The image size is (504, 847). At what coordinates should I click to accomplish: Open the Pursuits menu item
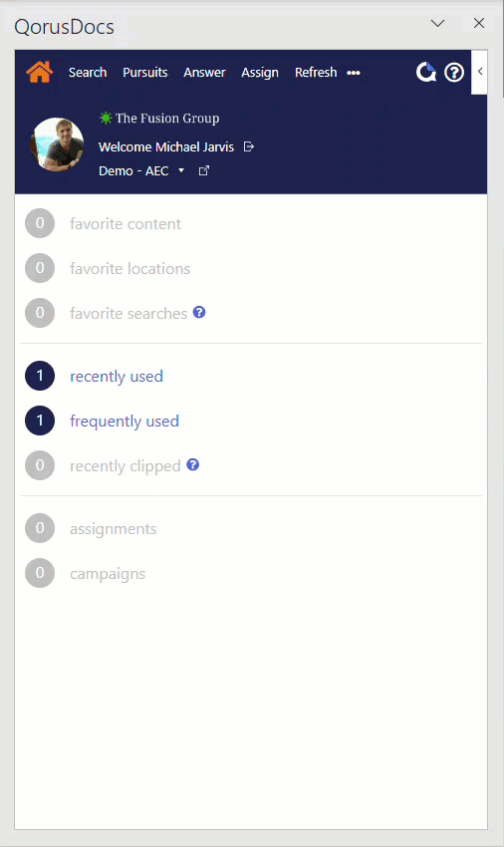[x=144, y=73]
